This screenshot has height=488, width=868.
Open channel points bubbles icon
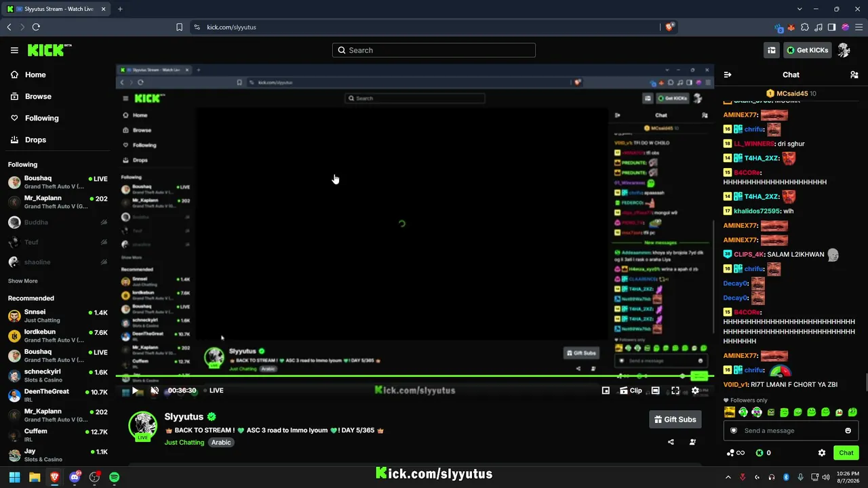735,453
